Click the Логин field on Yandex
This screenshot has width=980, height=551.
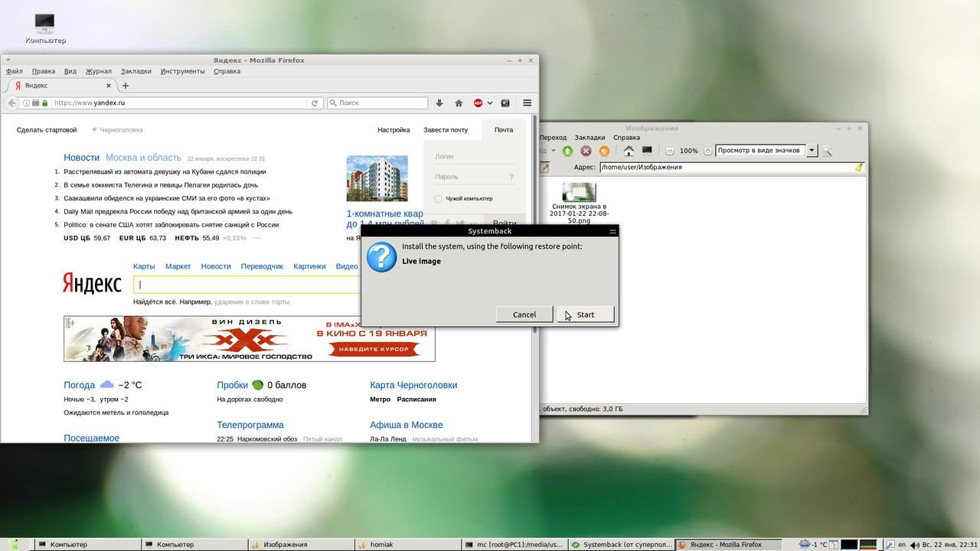(x=475, y=156)
